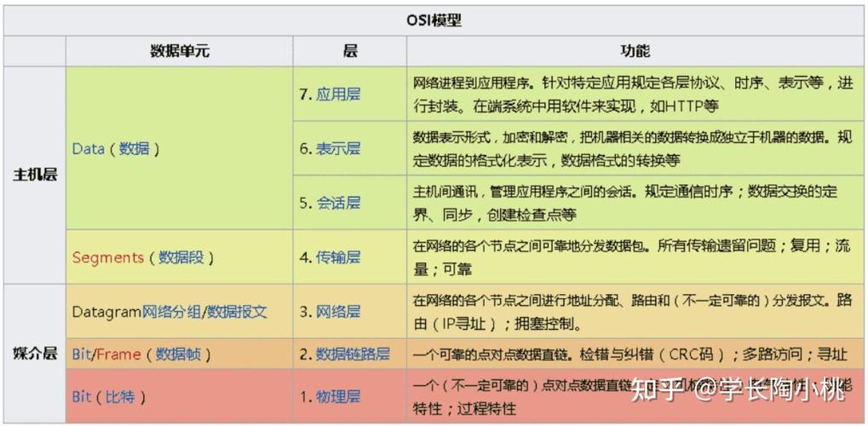Select the 媒介层 row group label

click(x=35, y=354)
